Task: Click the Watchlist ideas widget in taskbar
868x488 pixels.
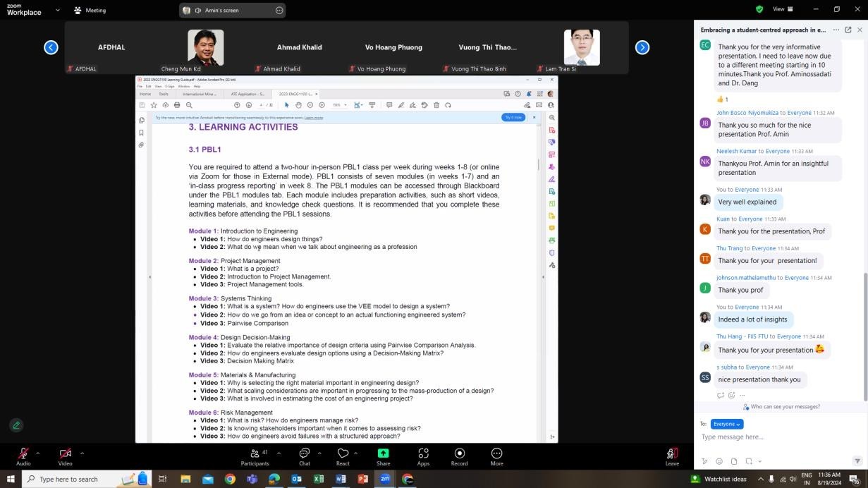Action: point(719,479)
